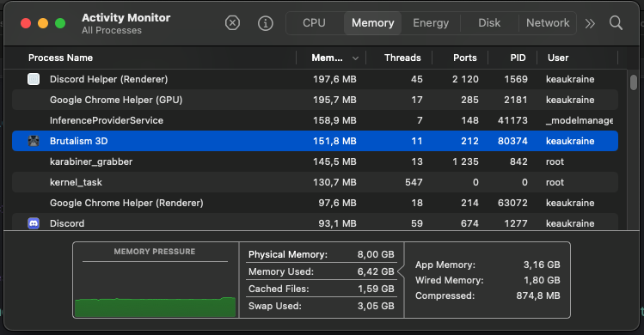Toggle sort arrow on Memory column

coord(355,58)
